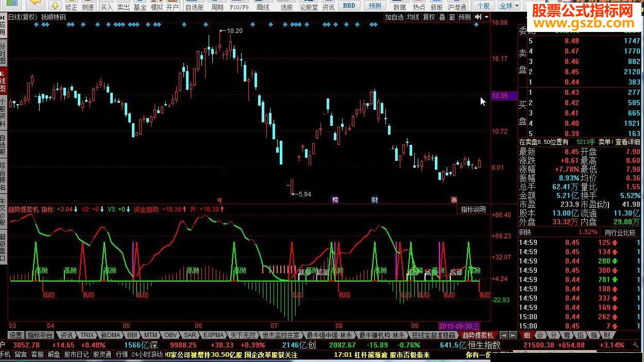Open 选股 stock picker toolbar button

286,7
